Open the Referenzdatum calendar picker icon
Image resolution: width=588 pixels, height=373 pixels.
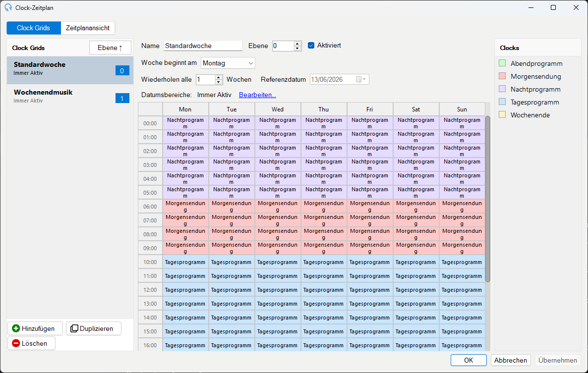(360, 79)
